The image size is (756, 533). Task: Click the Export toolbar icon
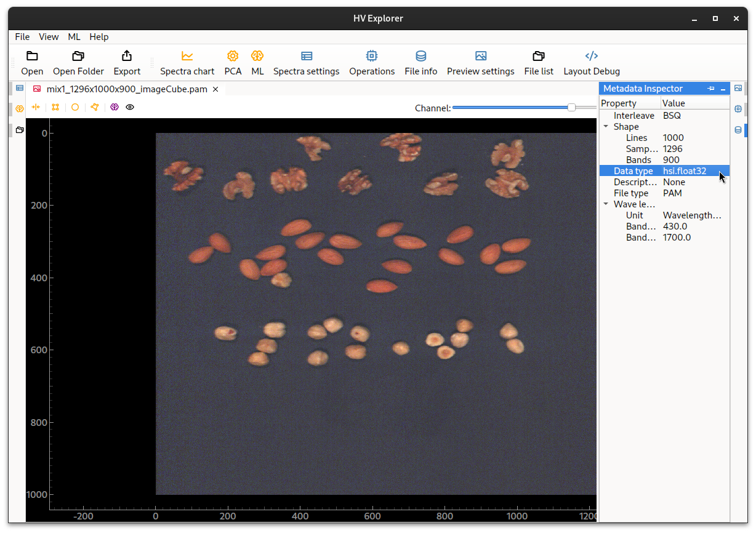click(127, 56)
